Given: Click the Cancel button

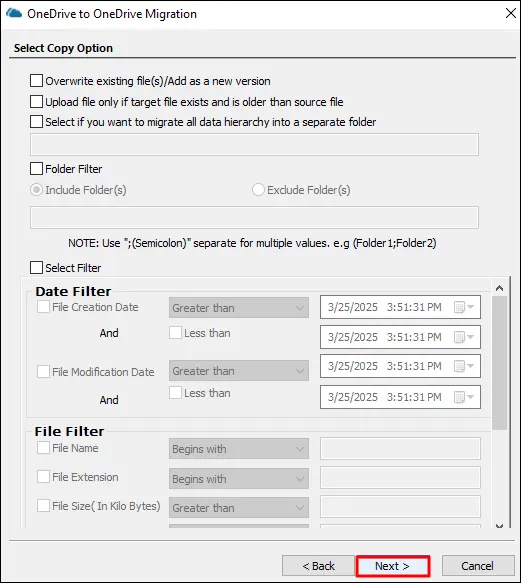Looking at the screenshot, I should (478, 566).
